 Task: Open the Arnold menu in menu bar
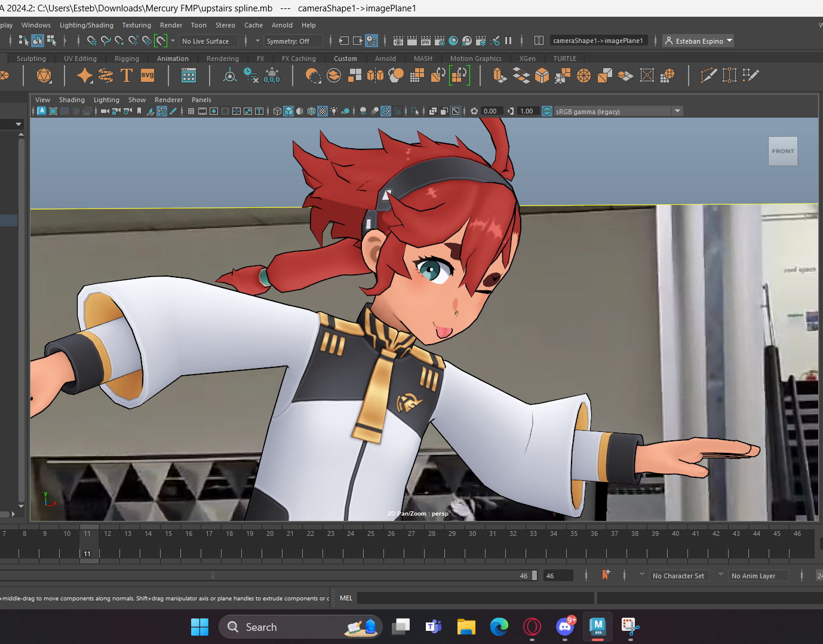(x=282, y=25)
